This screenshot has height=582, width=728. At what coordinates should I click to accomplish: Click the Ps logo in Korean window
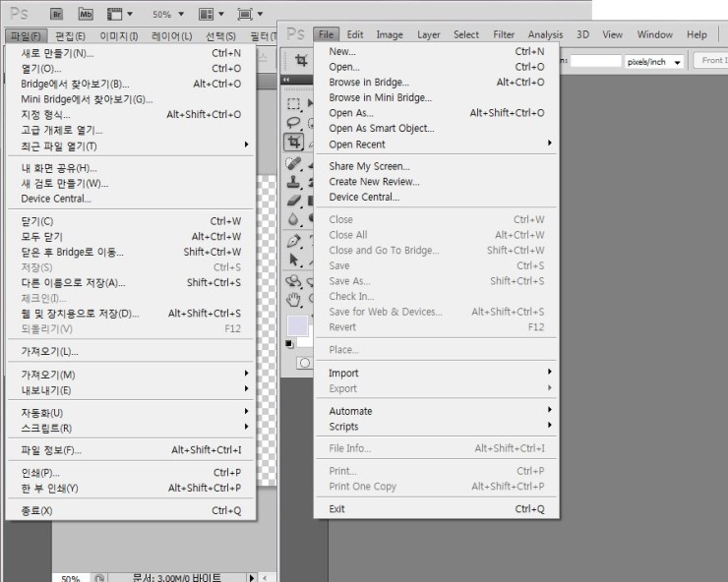(x=19, y=14)
